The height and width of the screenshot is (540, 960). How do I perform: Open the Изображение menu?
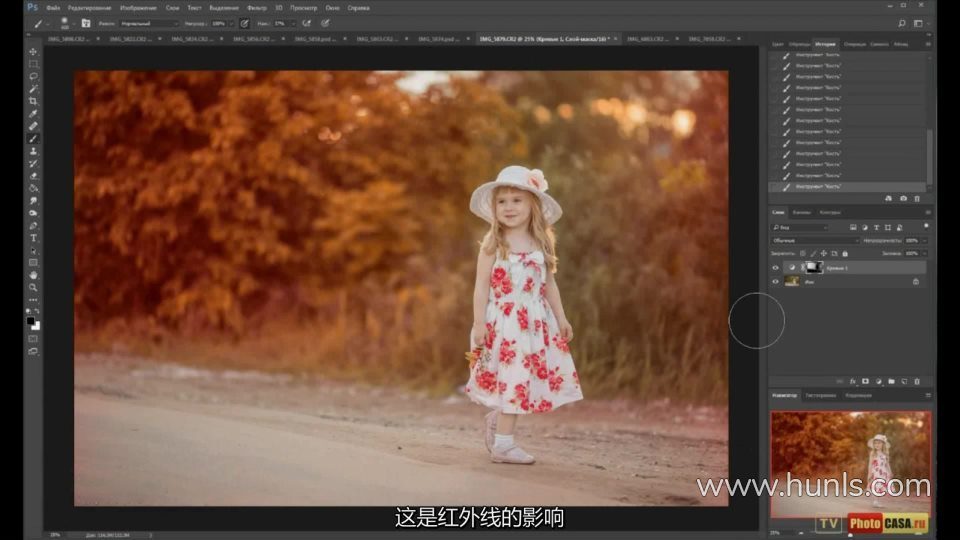(138, 8)
